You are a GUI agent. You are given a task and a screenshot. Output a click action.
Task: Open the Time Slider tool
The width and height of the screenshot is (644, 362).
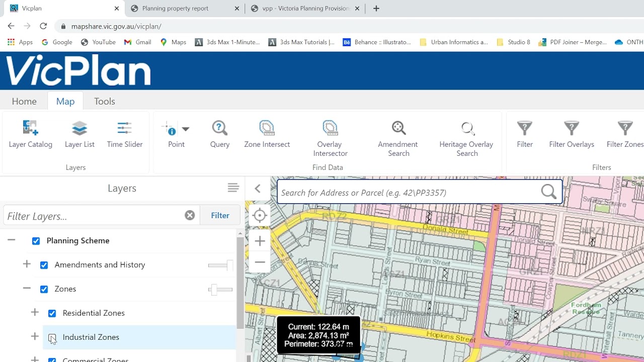(x=125, y=134)
